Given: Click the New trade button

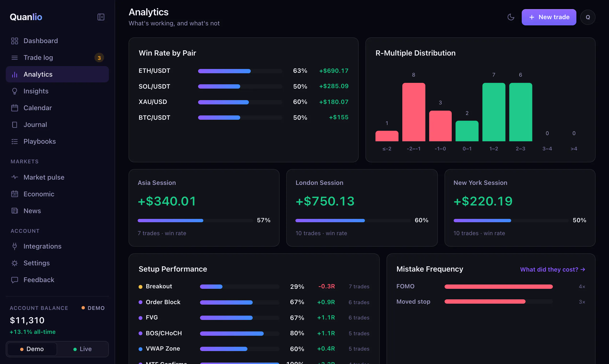Looking at the screenshot, I should (x=549, y=17).
